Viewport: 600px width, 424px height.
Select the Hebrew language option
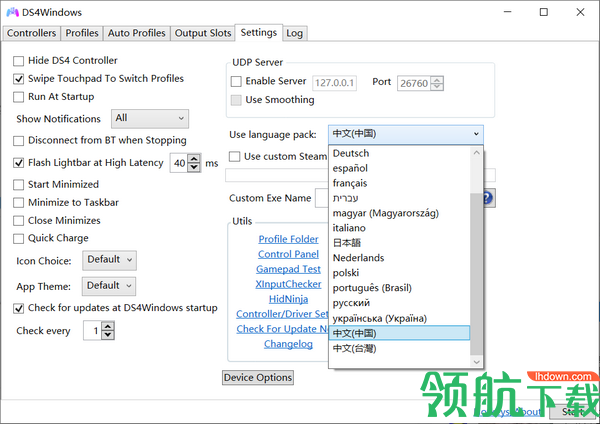pos(399,198)
